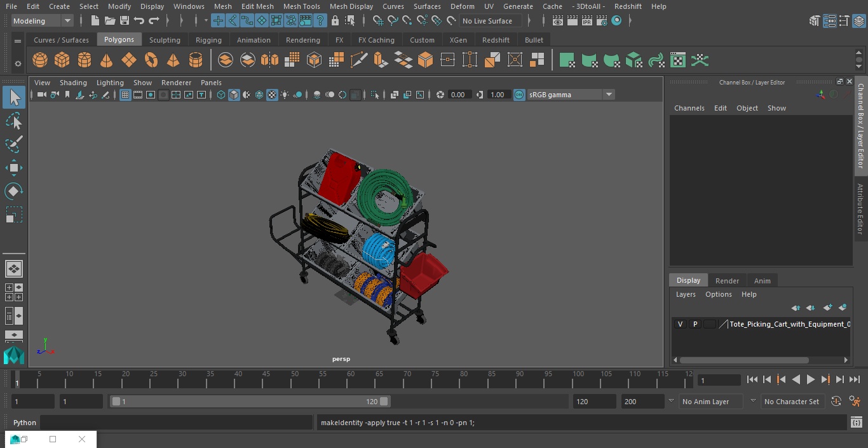868x448 pixels.
Task: Activate the Rotate tool in toolbox
Action: (x=14, y=191)
